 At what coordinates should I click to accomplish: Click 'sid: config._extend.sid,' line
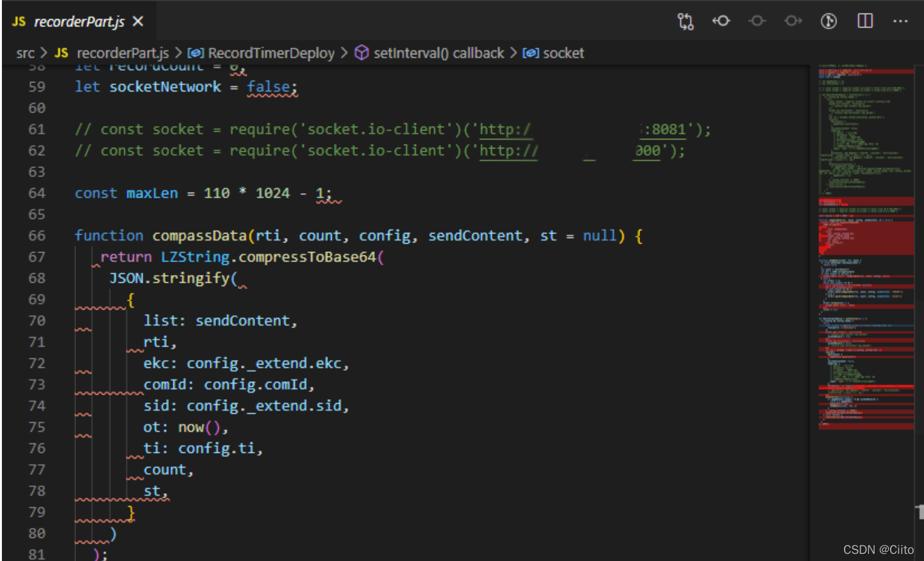(246, 406)
